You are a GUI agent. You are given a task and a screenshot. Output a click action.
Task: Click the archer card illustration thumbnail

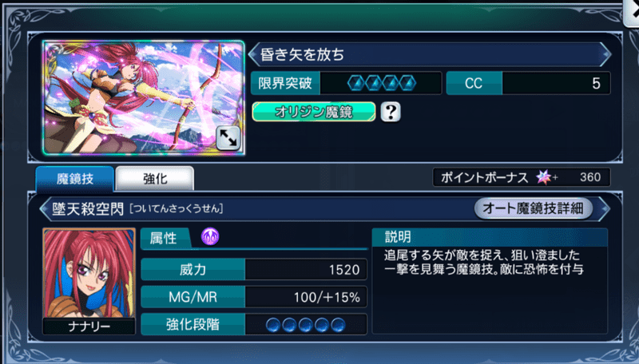(x=144, y=97)
